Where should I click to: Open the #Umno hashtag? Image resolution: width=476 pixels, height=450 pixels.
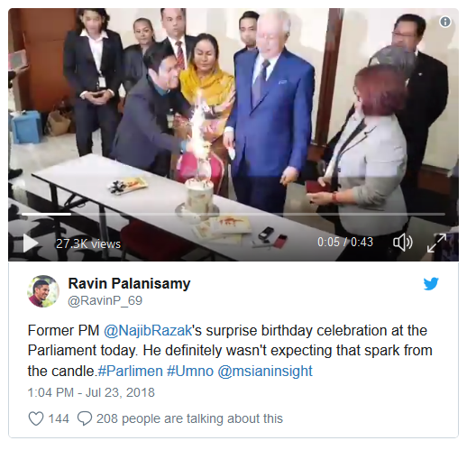coord(190,371)
